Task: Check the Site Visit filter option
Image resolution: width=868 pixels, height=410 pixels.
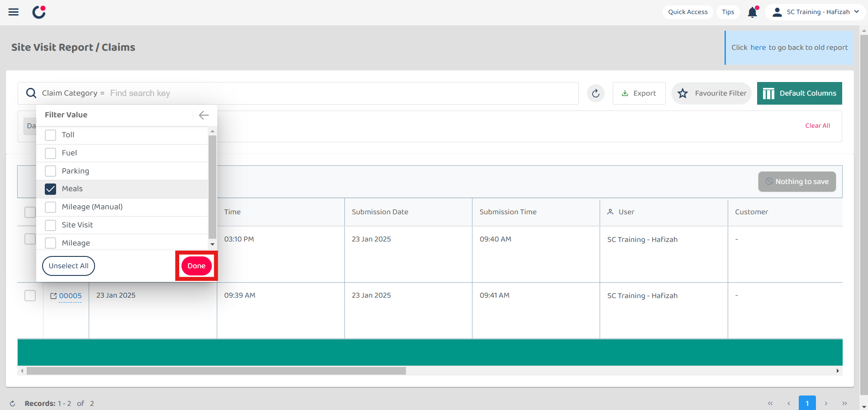Action: (x=51, y=225)
